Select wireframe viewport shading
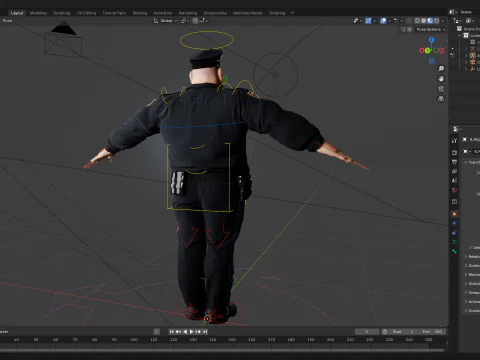This screenshot has width=480, height=360. point(417,21)
